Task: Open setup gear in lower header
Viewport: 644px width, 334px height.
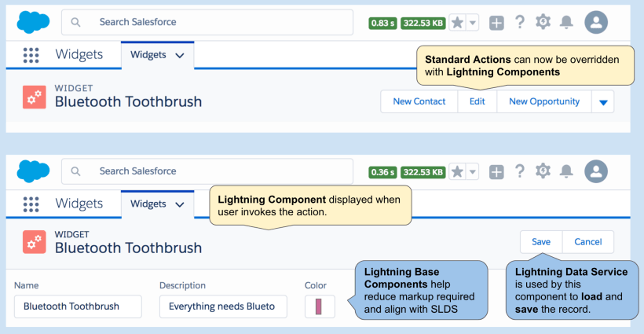Action: (543, 171)
